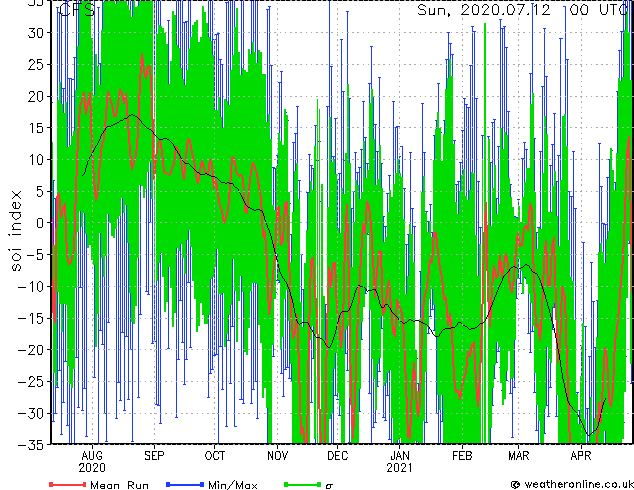Click the 'AUG 2020' x-axis label
Screen dimensions: 634x490
[x=92, y=462]
